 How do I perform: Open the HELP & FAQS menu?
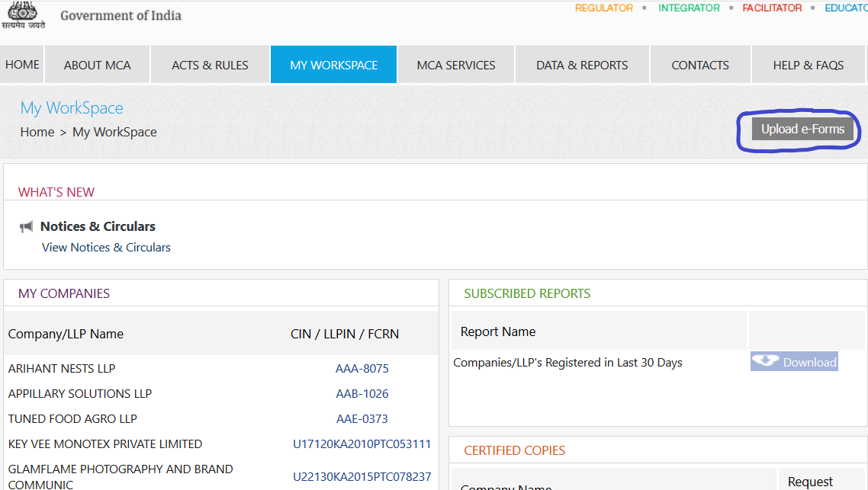809,65
